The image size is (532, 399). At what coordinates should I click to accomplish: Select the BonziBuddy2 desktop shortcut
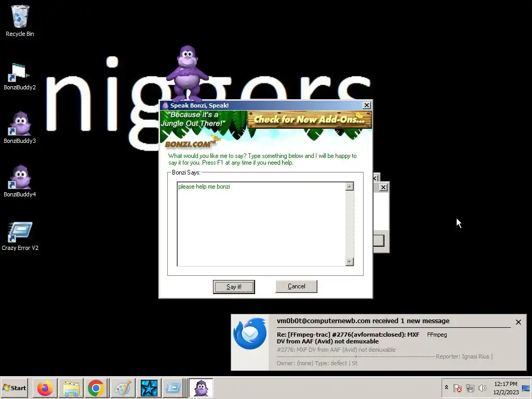click(x=20, y=77)
